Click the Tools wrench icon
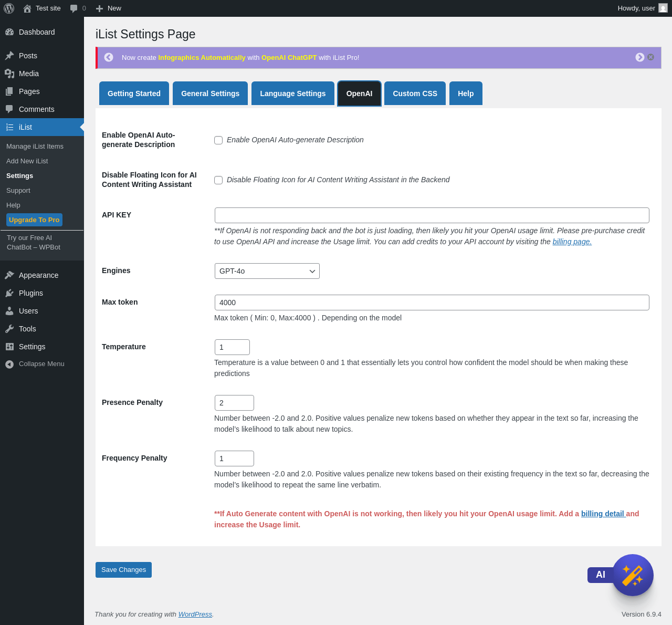The width and height of the screenshot is (672, 625). tap(9, 329)
